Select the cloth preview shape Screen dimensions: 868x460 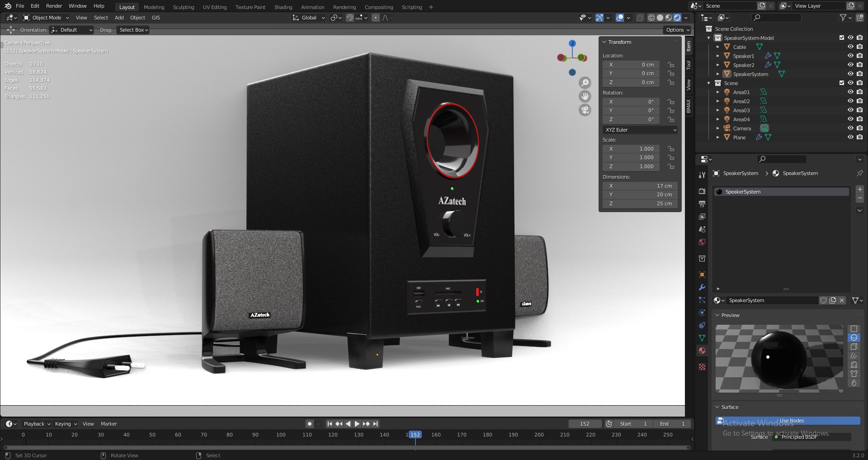[x=854, y=374]
